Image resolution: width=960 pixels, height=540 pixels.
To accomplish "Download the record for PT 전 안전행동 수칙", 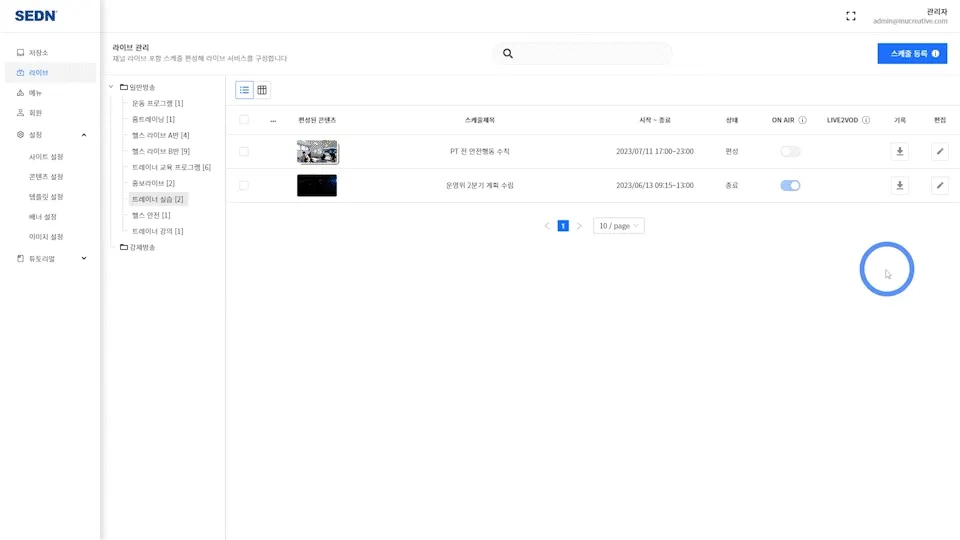I will click(x=899, y=151).
